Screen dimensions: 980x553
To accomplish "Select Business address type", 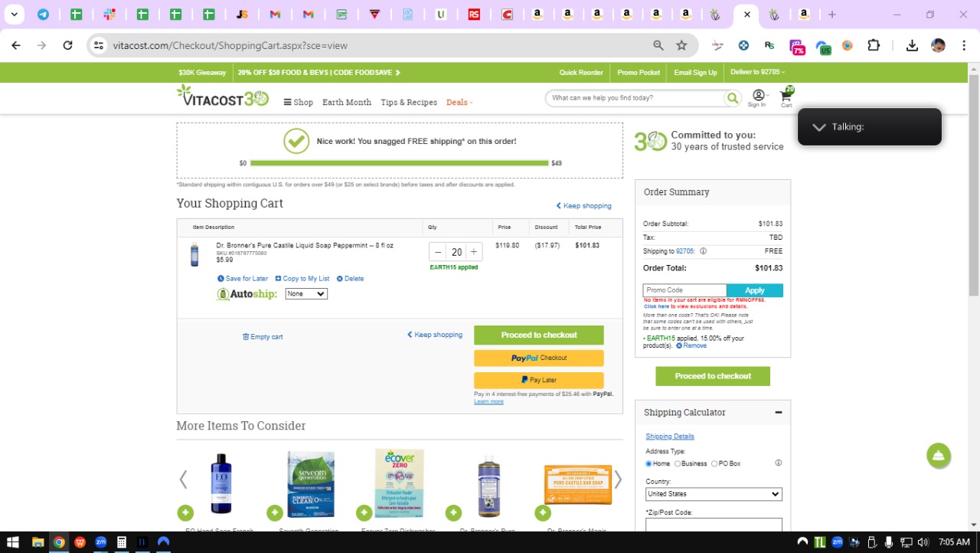I will (678, 463).
